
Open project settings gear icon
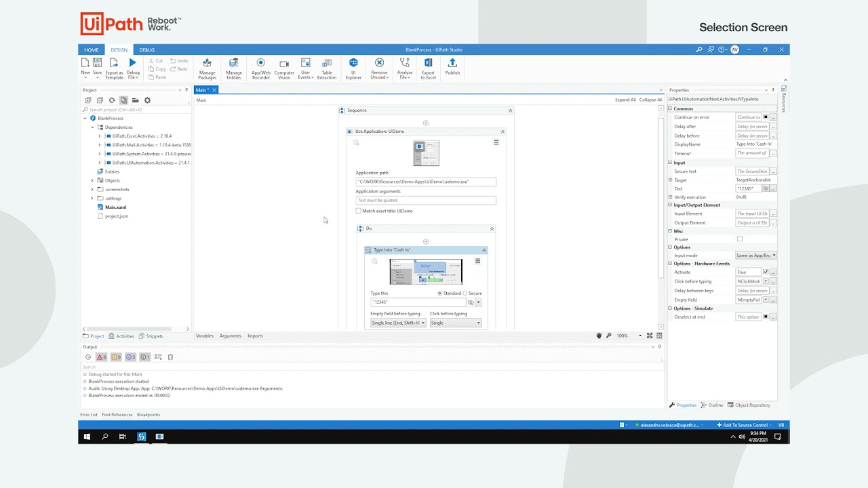point(147,100)
